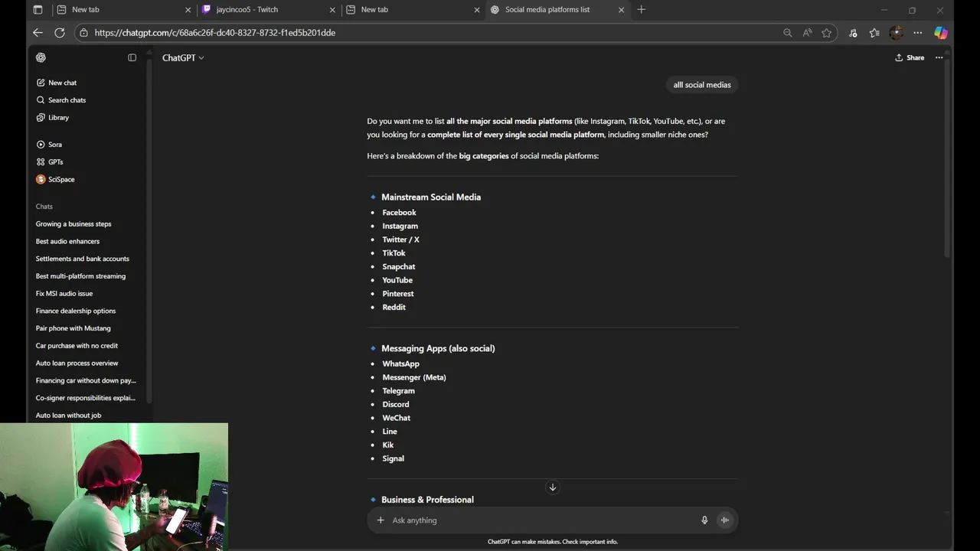
Task: Click the microphone dictate icon
Action: coord(704,520)
